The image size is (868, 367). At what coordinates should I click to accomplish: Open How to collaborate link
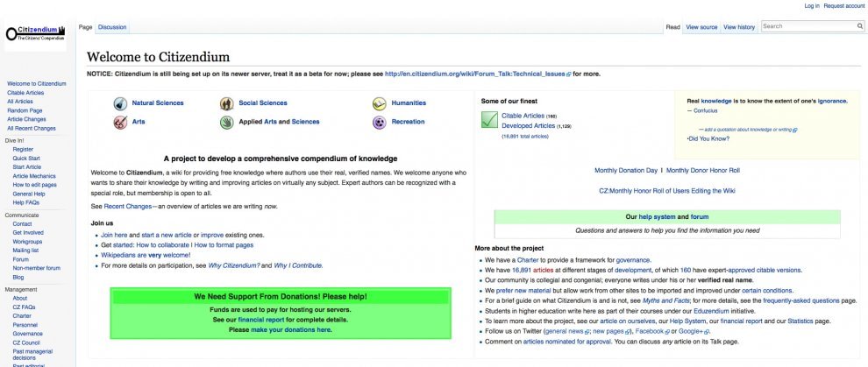tap(162, 245)
